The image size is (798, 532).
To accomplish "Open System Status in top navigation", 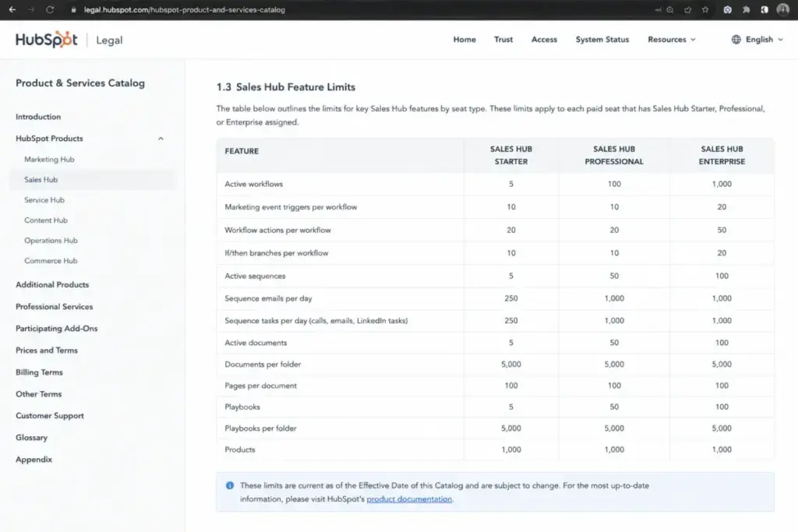I will point(602,39).
